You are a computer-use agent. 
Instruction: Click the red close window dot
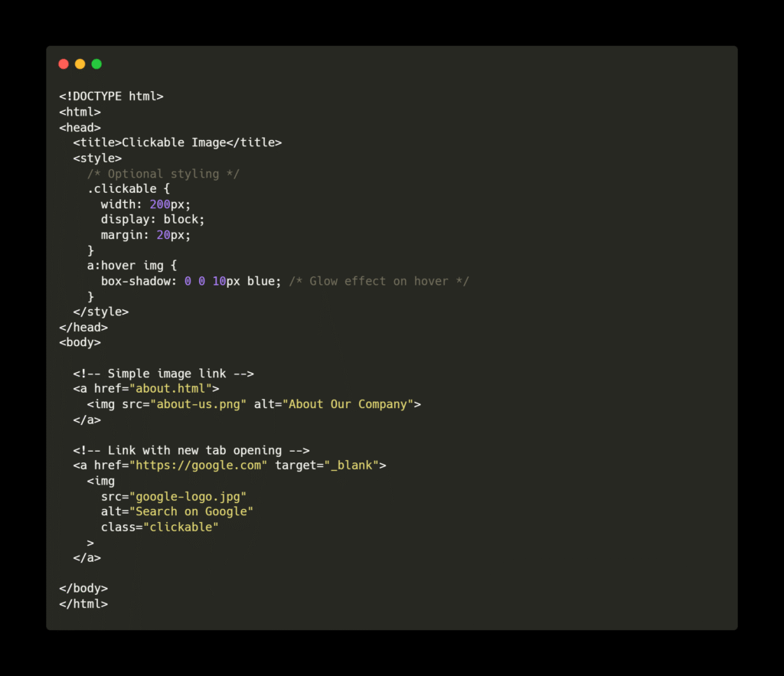[x=64, y=64]
